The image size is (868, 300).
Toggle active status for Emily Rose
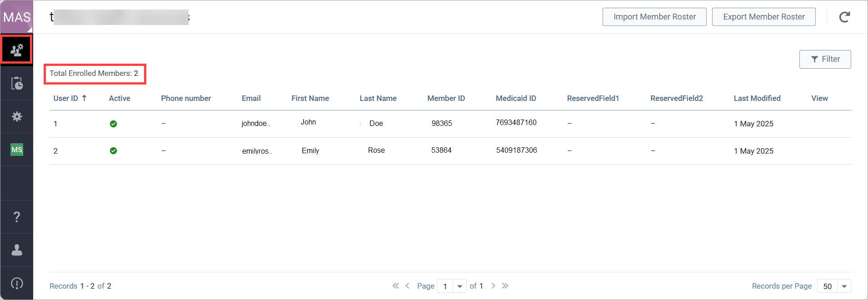point(114,151)
